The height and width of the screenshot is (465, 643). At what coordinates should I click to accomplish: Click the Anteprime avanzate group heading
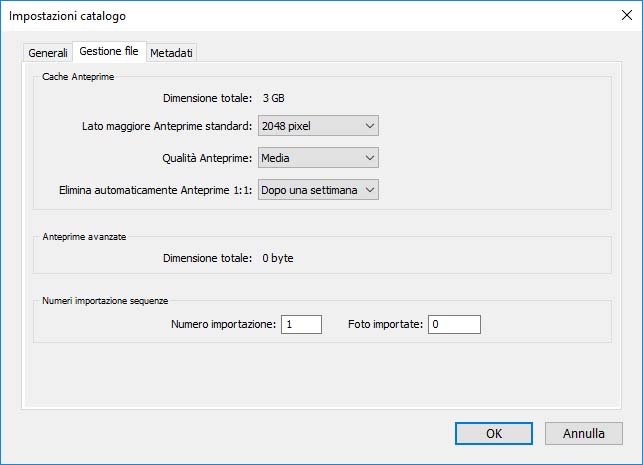tap(83, 236)
